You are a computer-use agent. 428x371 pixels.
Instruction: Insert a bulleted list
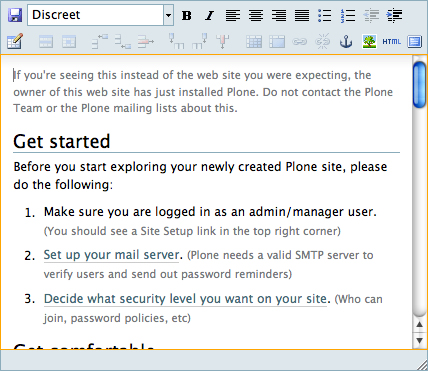coord(325,15)
